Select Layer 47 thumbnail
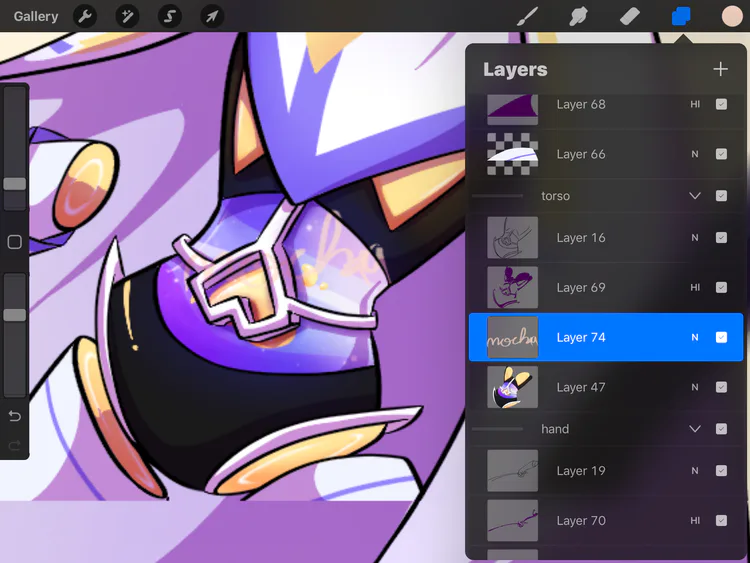Viewport: 750px width, 563px height. pyautogui.click(x=512, y=387)
